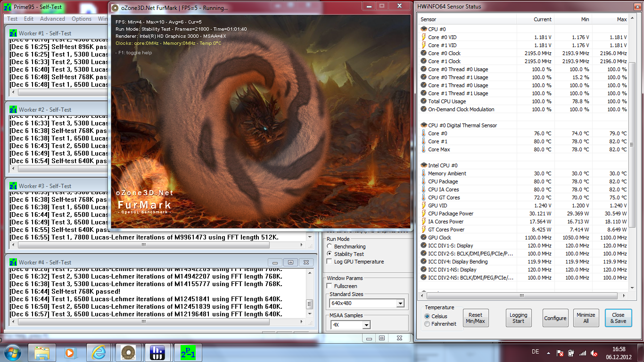Click the Core #0 Clock icon

click(x=423, y=53)
